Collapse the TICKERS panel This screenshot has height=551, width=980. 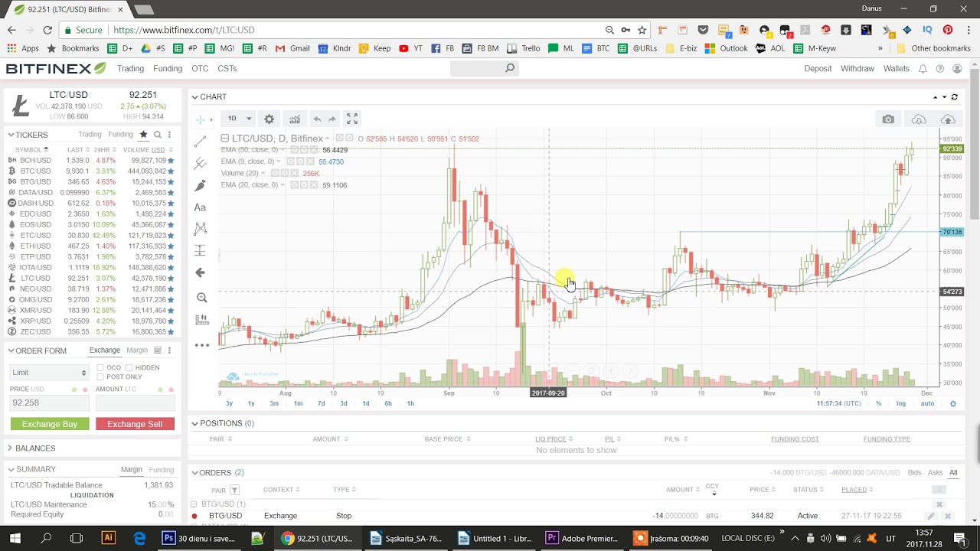click(11, 135)
